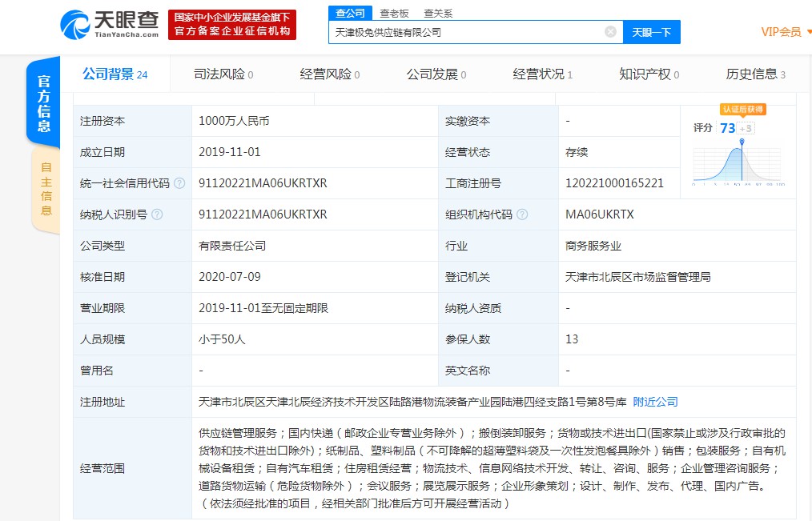Click the 注册资本 label
This screenshot has height=521, width=812.
click(x=103, y=121)
